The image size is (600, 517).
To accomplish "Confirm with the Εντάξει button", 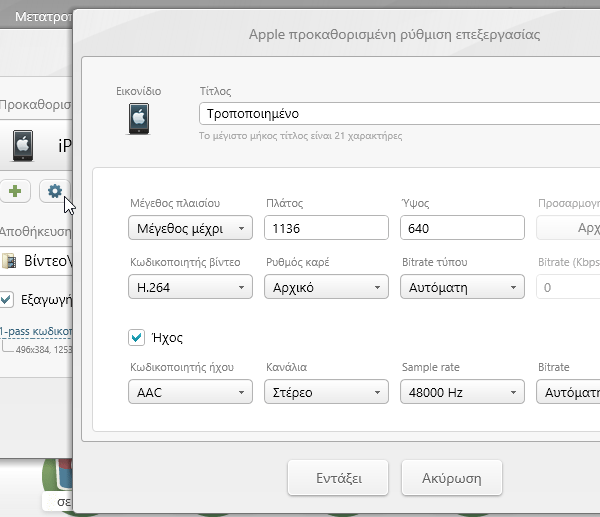I will click(338, 478).
